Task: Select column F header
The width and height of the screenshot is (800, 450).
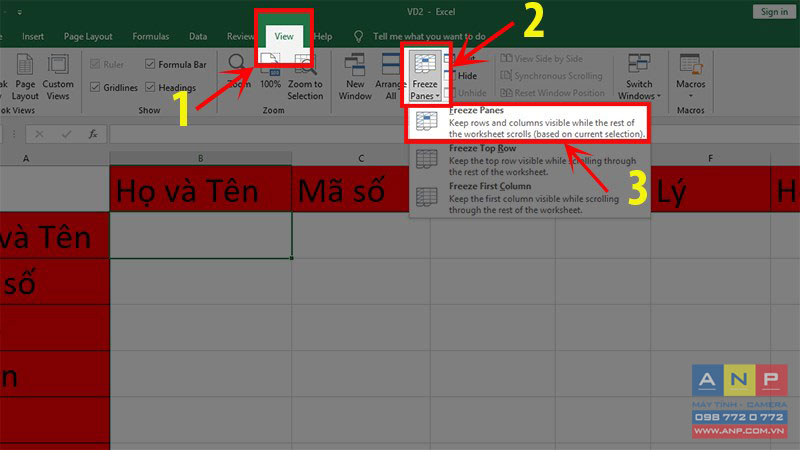Action: [710, 158]
